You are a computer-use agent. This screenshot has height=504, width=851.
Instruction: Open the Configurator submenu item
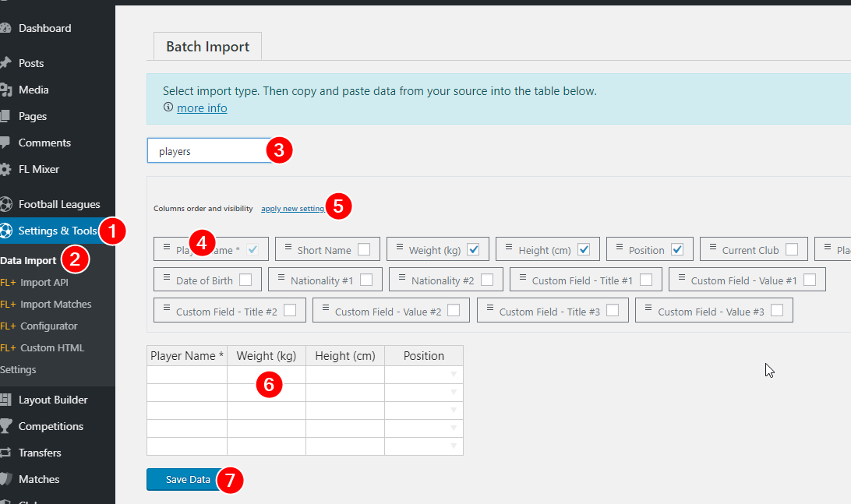pos(38,326)
